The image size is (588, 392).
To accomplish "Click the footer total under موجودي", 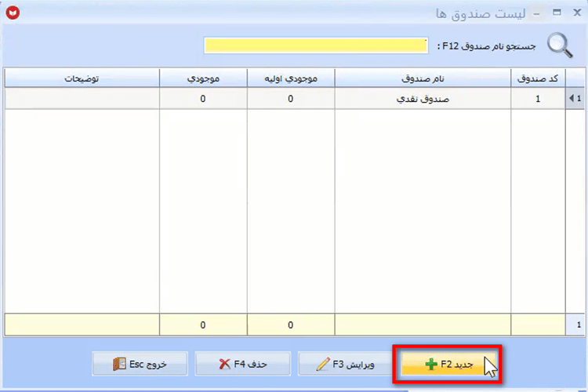I will click(x=203, y=325).
